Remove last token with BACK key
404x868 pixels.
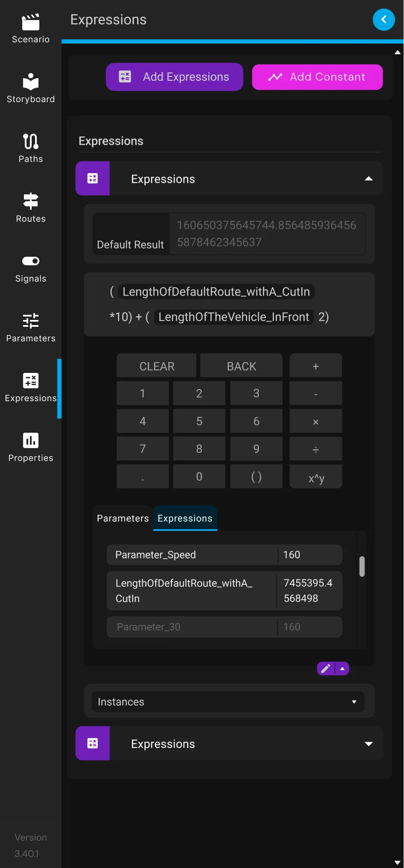click(241, 366)
